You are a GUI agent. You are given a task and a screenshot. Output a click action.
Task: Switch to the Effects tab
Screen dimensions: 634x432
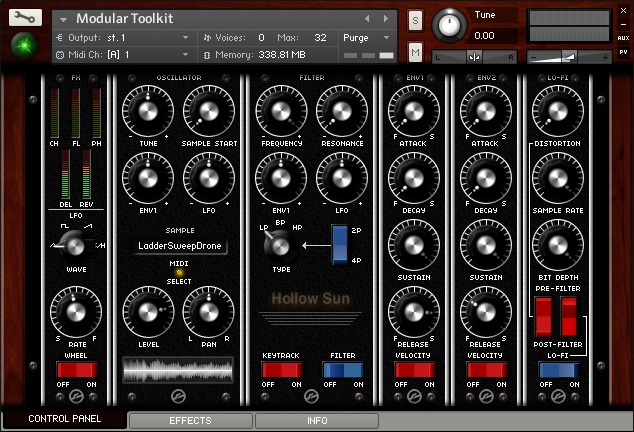(190, 421)
